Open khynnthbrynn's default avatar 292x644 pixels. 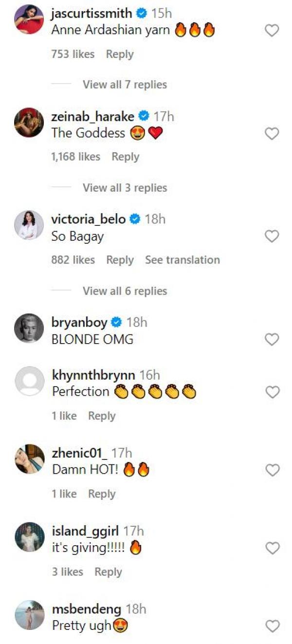point(30,381)
